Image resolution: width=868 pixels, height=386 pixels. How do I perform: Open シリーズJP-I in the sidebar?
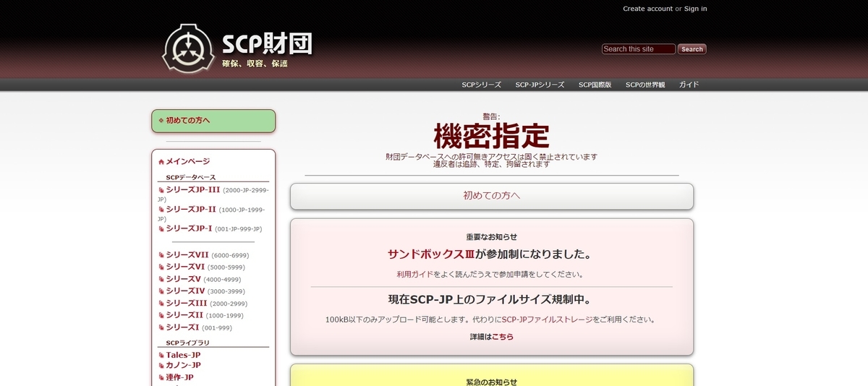(x=190, y=228)
